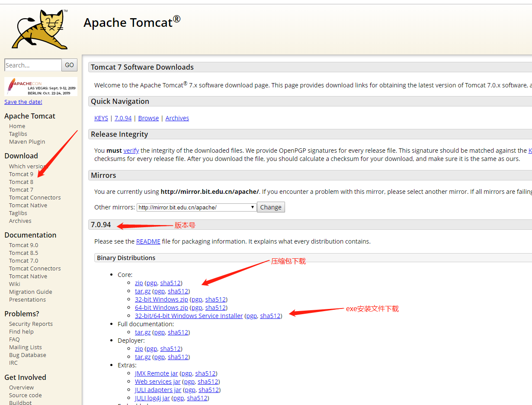Image resolution: width=532 pixels, height=405 pixels.
Task: Download the Core tar.gz package
Action: click(143, 291)
